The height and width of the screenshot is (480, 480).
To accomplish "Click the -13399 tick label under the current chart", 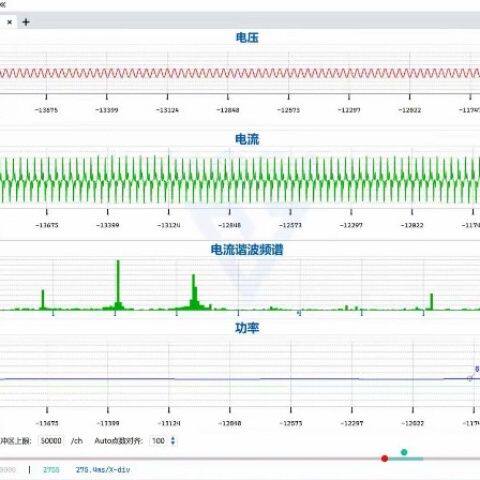I will tap(108, 225).
